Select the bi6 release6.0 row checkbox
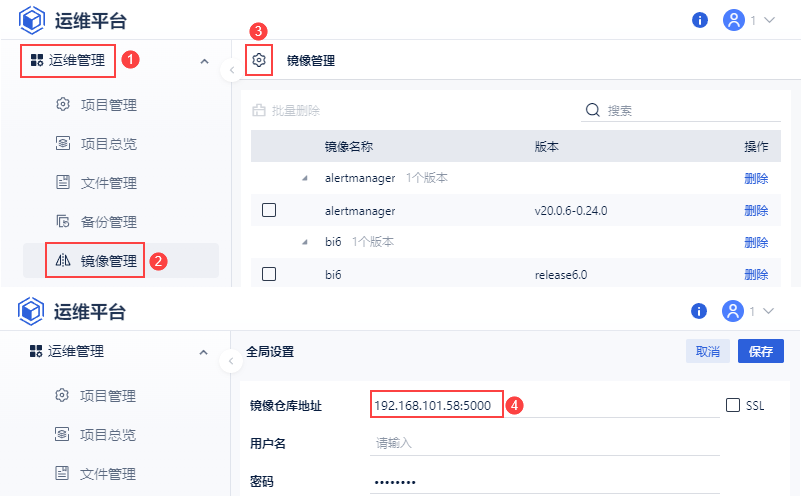The width and height of the screenshot is (801, 496). point(268,274)
